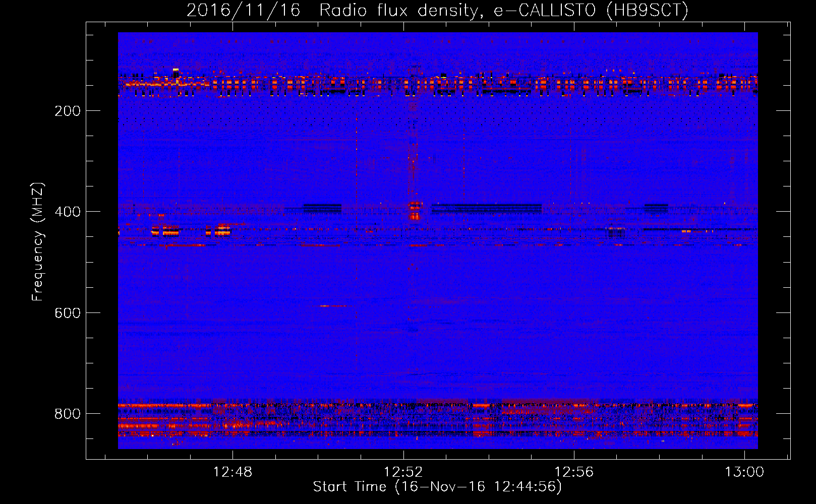The height and width of the screenshot is (504, 816).
Task: Click the plot title 'Radio flux density, e-CALLISTO (HB9SCT)'
Action: point(504,10)
